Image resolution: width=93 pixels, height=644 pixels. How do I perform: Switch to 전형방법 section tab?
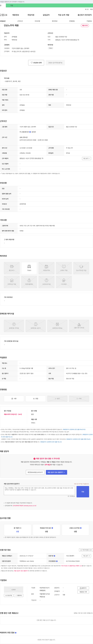coord(72,21)
